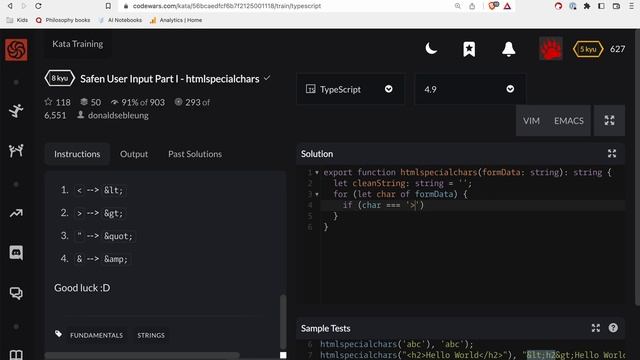Click the sample test line with 'abc'
Viewport: 640px width, 360px height.
click(396, 344)
